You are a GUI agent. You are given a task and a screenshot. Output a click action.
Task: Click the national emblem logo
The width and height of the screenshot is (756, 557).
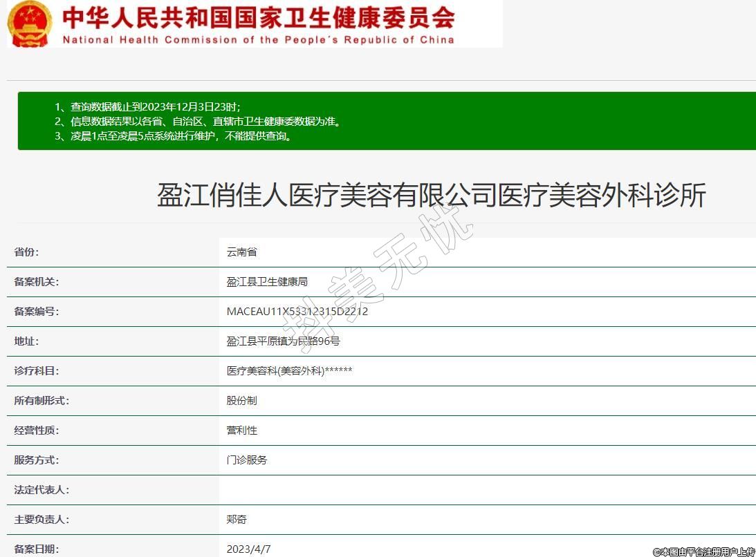(x=30, y=23)
